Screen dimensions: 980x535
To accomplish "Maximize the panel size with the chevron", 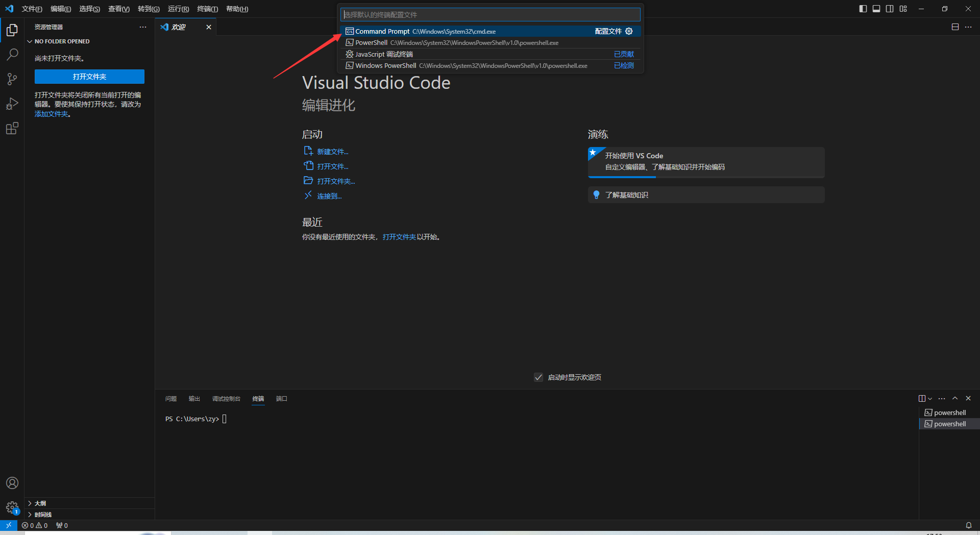I will [955, 398].
